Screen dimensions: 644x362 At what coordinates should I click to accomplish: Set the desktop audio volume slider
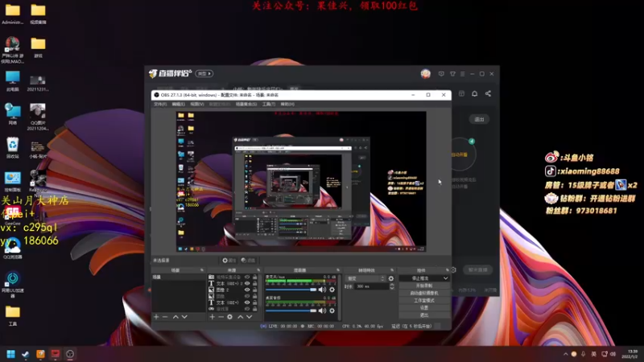(291, 311)
